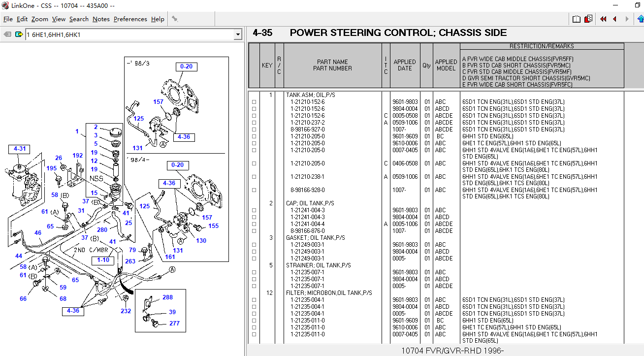Select the 'FILTER; MICROBON,OIL TANK,P/S' row text
The height and width of the screenshot is (356, 644).
(328, 293)
